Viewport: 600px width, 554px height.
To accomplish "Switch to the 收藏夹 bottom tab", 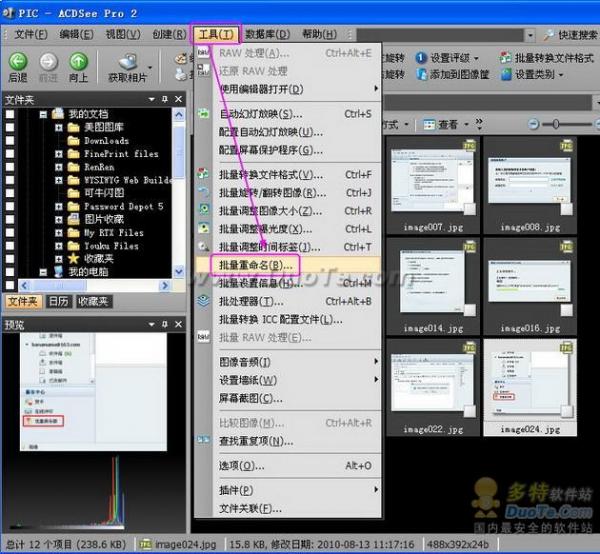I will 93,301.
